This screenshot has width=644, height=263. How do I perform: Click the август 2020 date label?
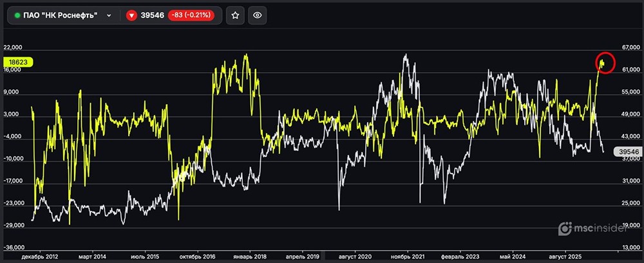pos(354,257)
